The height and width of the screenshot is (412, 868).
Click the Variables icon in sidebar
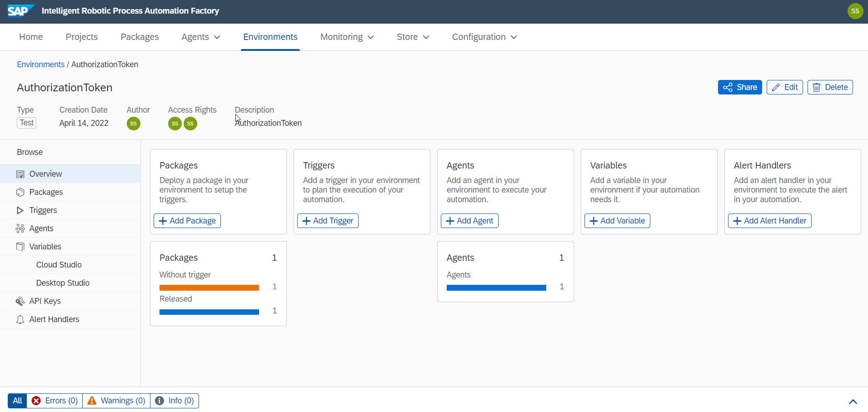pos(20,247)
